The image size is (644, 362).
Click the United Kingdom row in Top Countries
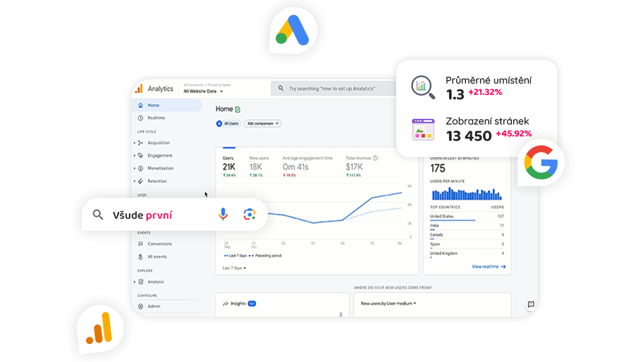coord(467,254)
